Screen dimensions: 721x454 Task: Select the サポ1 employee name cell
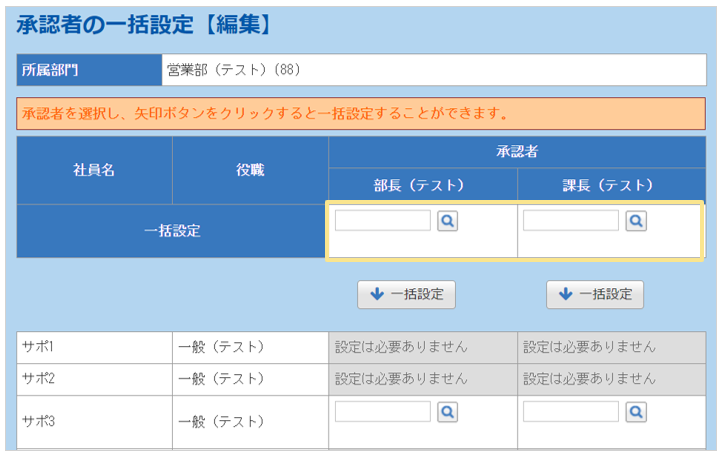pyautogui.click(x=94, y=347)
